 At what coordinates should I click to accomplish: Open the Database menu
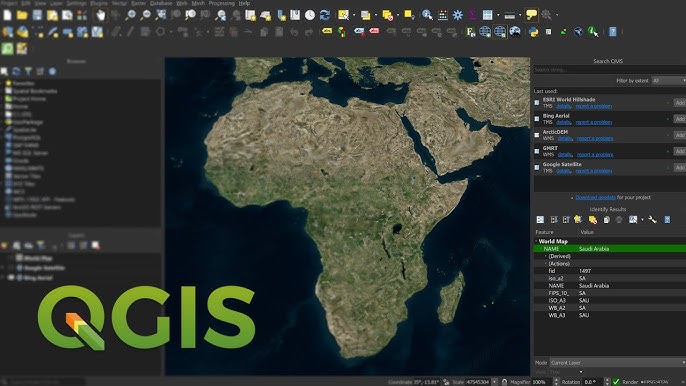(x=161, y=3)
